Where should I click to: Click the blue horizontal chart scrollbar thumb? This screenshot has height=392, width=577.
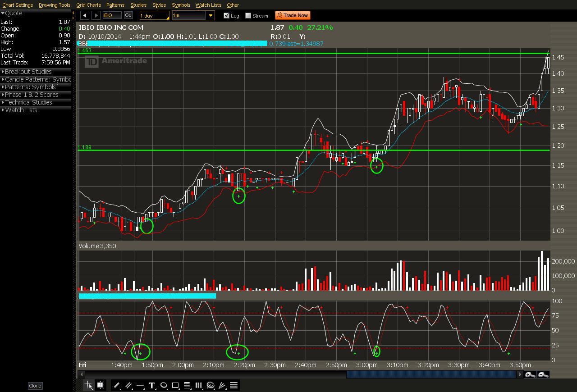430,374
